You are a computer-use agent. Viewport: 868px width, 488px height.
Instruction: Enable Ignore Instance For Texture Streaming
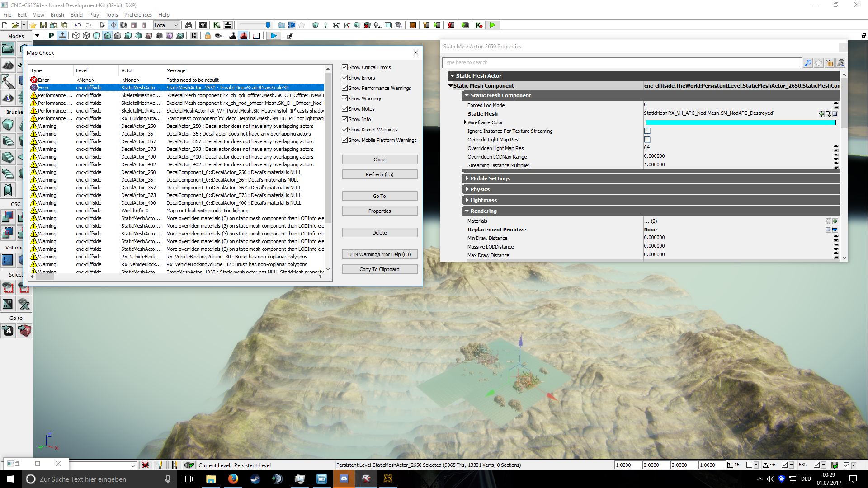(x=647, y=131)
